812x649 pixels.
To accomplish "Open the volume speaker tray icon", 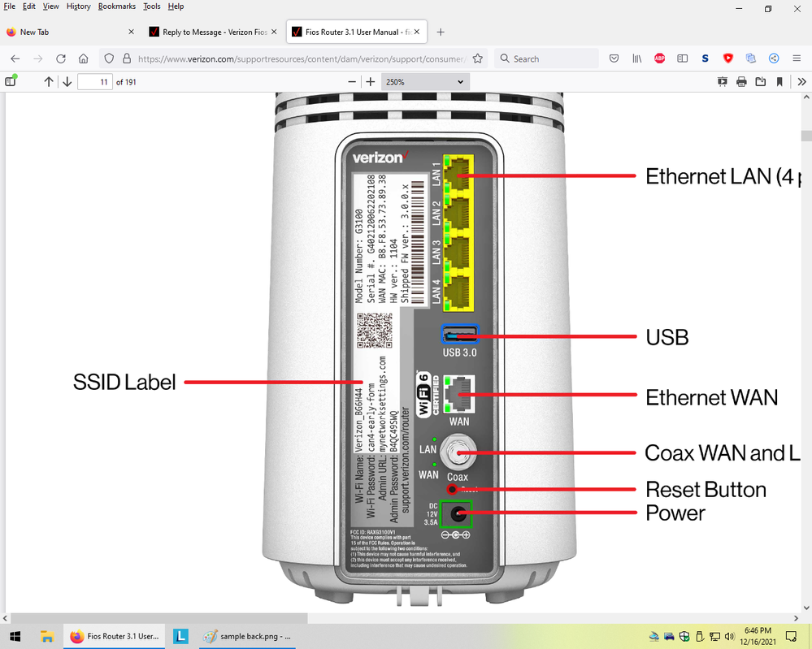I will [x=730, y=636].
